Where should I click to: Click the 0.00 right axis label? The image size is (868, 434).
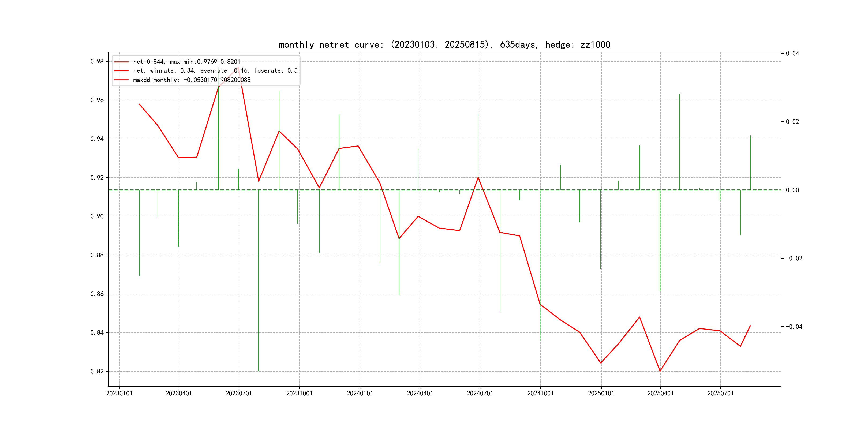point(792,190)
